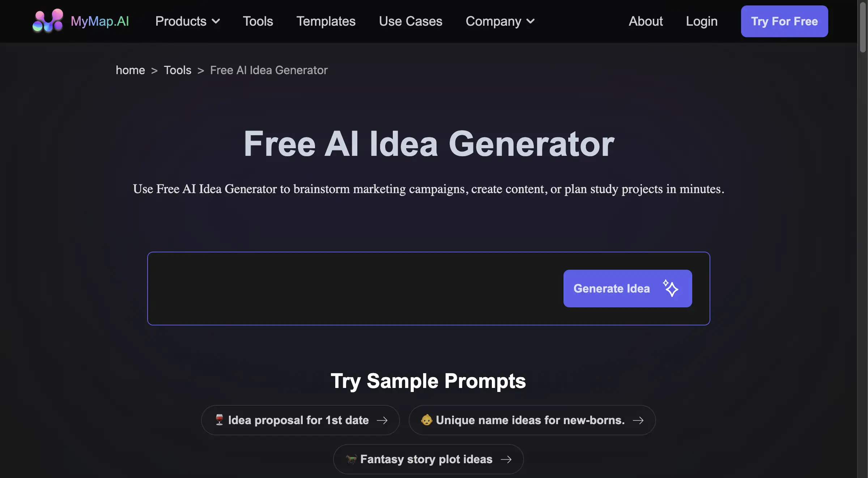
Task: Click the Try For Free button
Action: pos(784,21)
